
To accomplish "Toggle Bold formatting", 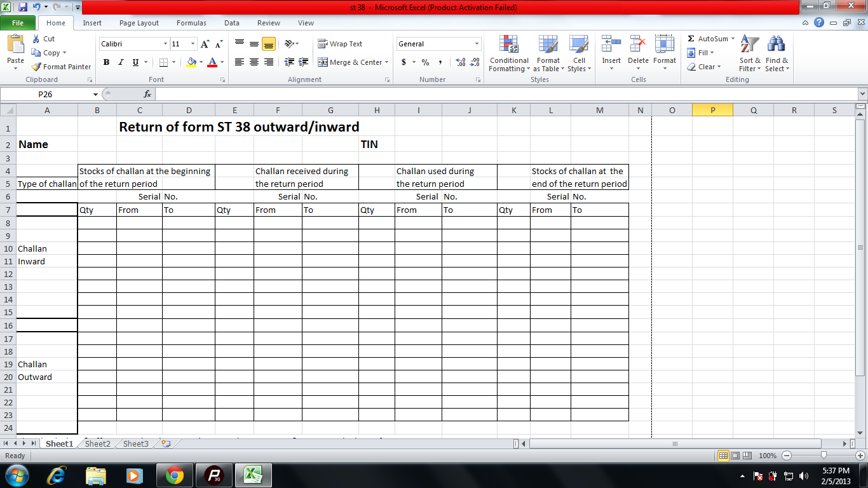I will [106, 62].
